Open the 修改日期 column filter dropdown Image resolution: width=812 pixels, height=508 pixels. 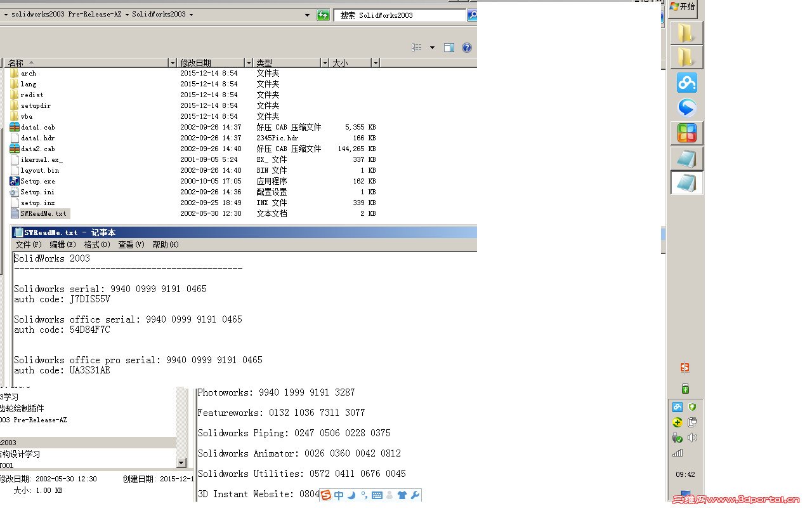[249, 63]
